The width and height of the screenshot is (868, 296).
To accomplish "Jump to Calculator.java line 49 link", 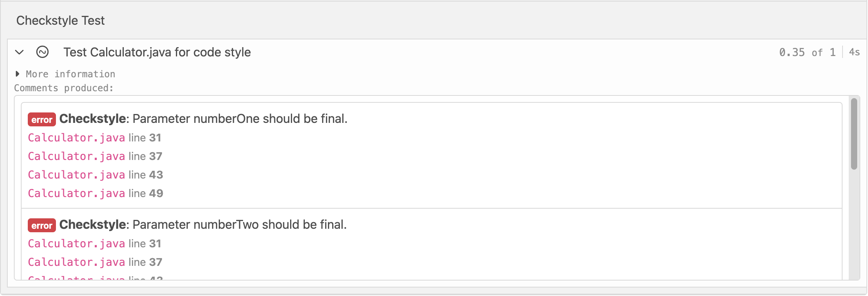I will pyautogui.click(x=76, y=194).
